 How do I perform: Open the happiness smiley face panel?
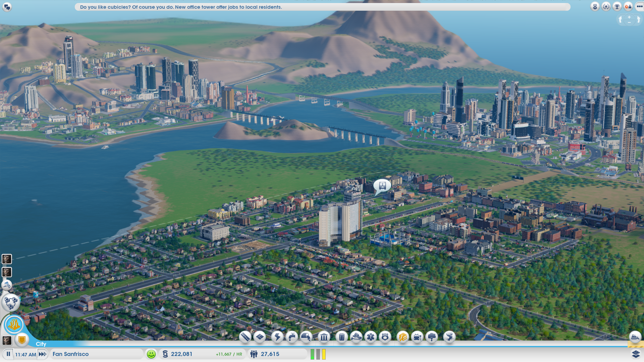click(151, 354)
